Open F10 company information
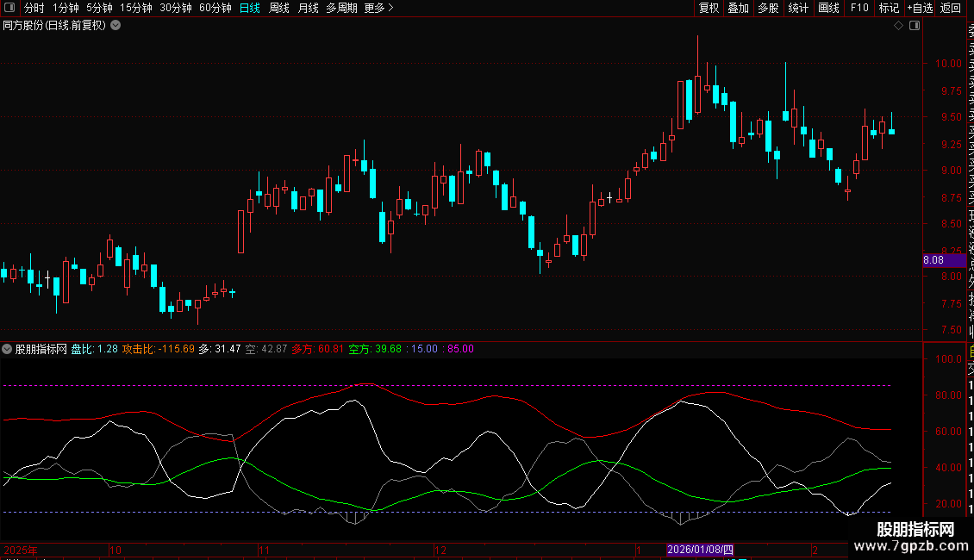The image size is (974, 560). click(859, 8)
